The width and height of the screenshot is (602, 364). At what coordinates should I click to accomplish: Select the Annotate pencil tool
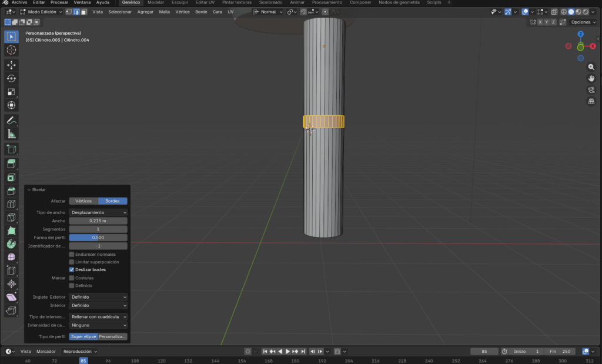coord(11,121)
